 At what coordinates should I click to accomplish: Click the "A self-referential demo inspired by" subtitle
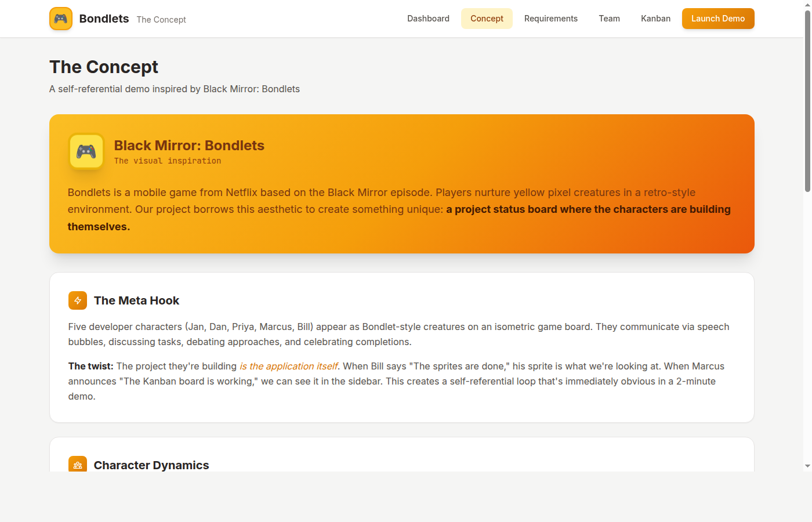[175, 89]
